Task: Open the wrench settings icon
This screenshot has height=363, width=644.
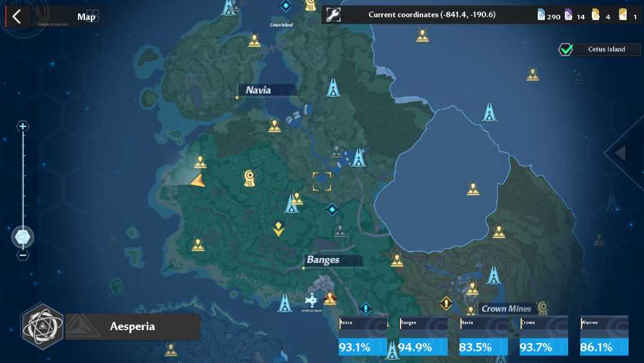Action: coord(333,15)
